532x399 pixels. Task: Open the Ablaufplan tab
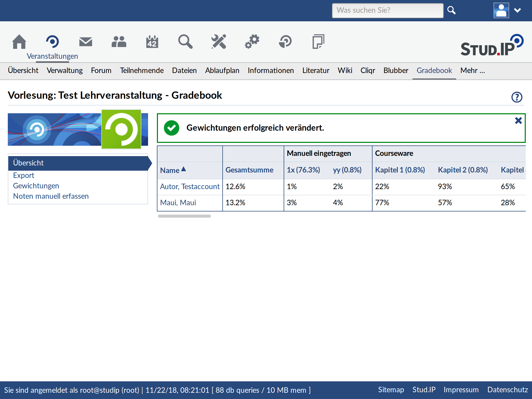[x=222, y=71]
